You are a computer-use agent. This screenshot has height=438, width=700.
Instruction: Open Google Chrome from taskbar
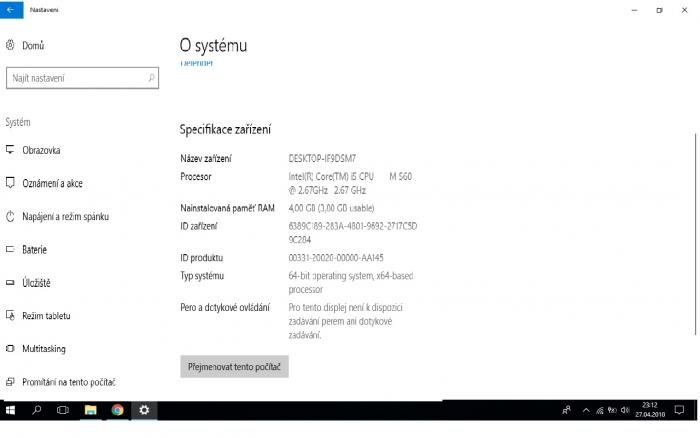tap(117, 410)
